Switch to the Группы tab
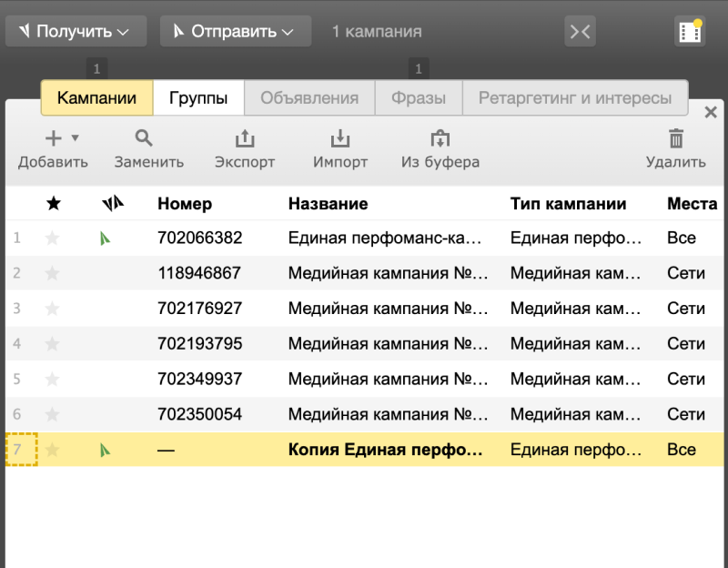 pos(198,98)
